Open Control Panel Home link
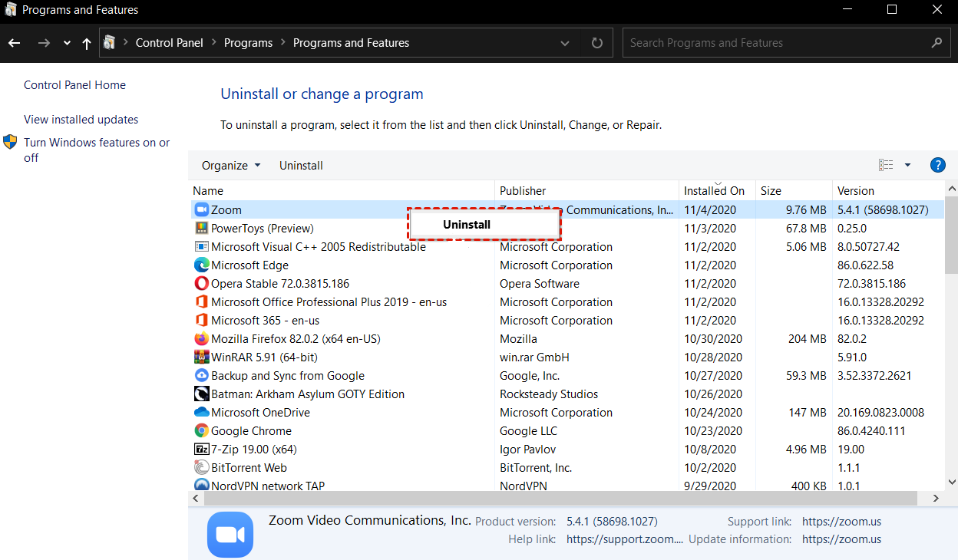Screen dimensions: 958x560 tap(74, 85)
